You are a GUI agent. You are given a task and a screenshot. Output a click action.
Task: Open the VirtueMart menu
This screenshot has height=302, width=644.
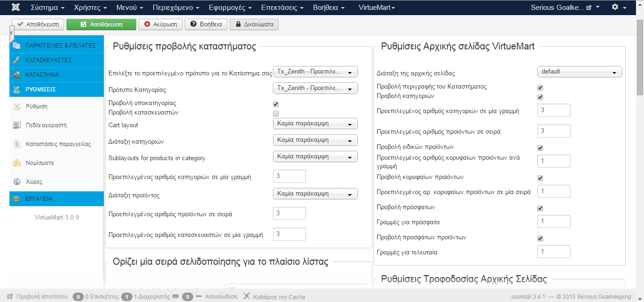coord(377,8)
